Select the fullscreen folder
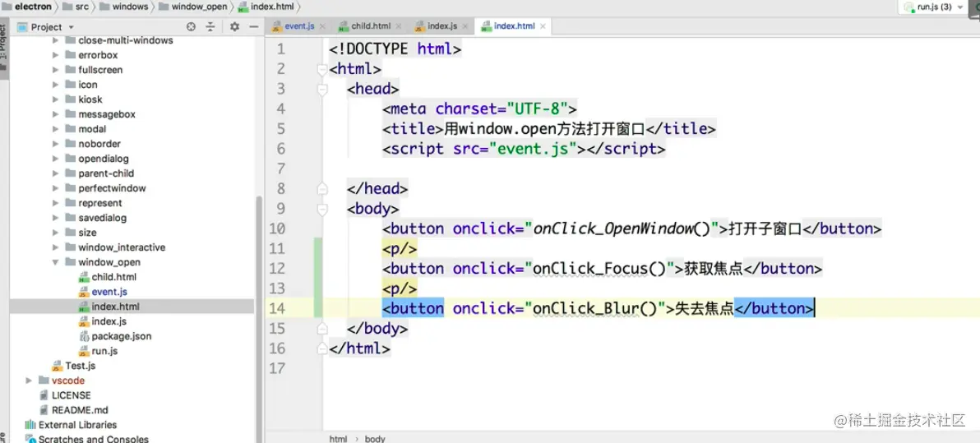The height and width of the screenshot is (443, 980). tap(100, 70)
